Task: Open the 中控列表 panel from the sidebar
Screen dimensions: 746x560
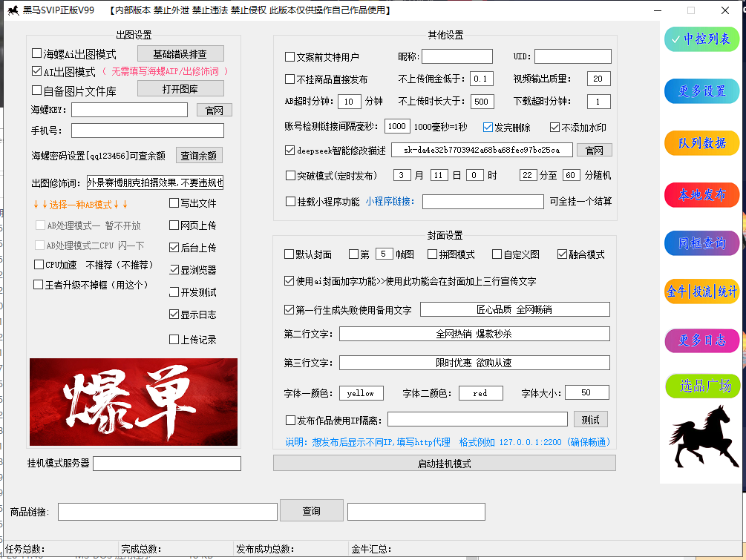Action: [x=701, y=39]
